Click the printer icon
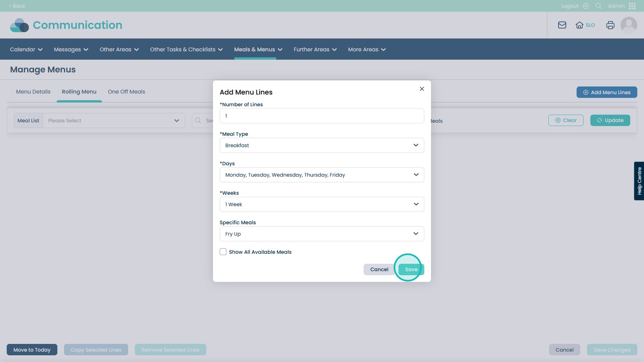Screen dimensions: 644x362 [610, 25]
